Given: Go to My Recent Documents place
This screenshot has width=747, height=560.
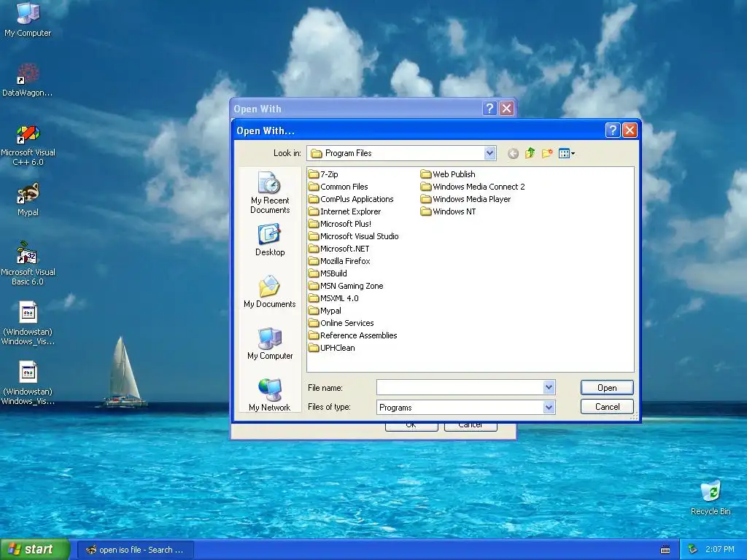Looking at the screenshot, I should [270, 192].
